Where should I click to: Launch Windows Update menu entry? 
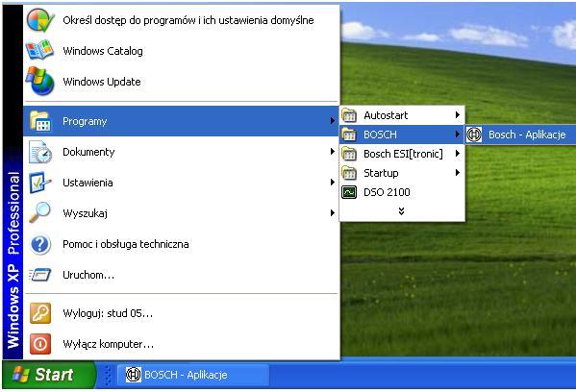(x=181, y=82)
